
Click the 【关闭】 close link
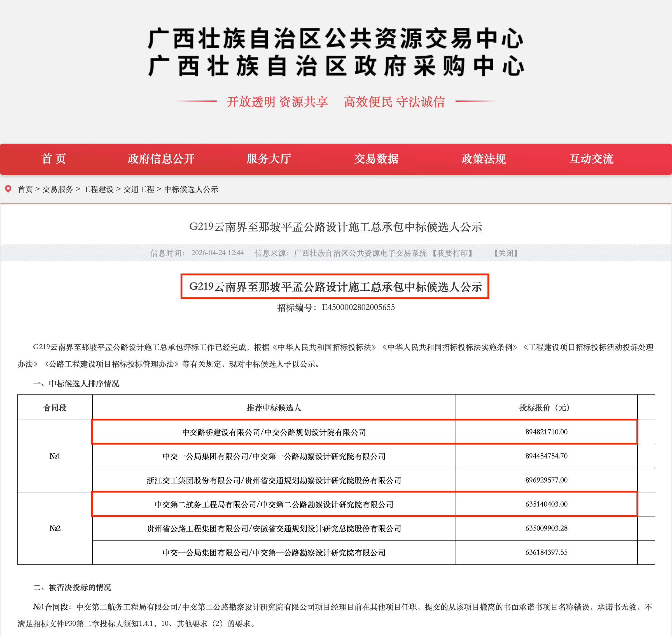point(506,253)
